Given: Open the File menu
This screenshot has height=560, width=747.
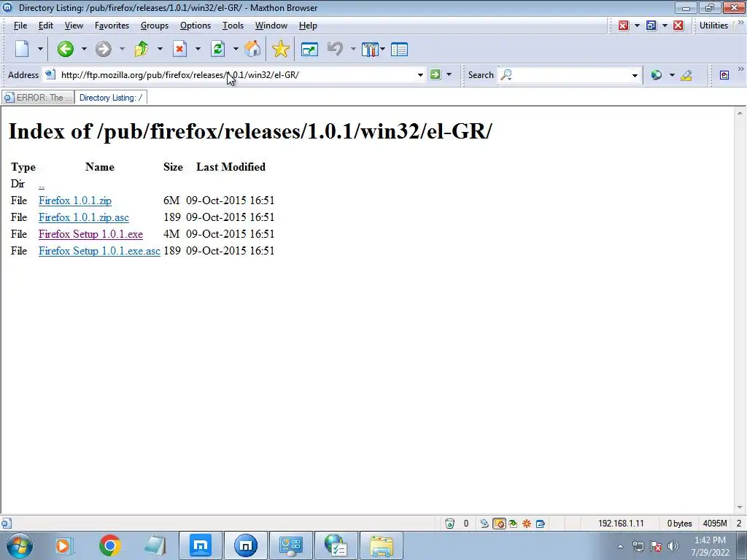Looking at the screenshot, I should (20, 26).
